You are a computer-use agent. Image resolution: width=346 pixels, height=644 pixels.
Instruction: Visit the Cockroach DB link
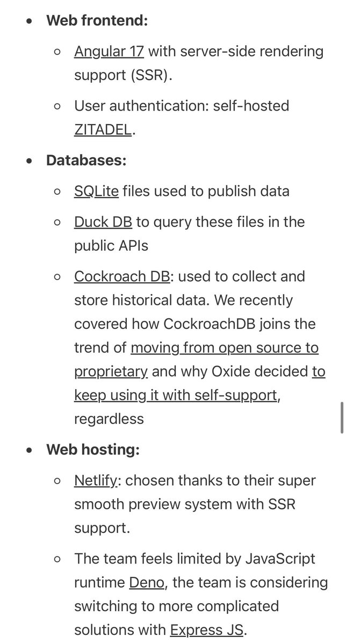(122, 277)
